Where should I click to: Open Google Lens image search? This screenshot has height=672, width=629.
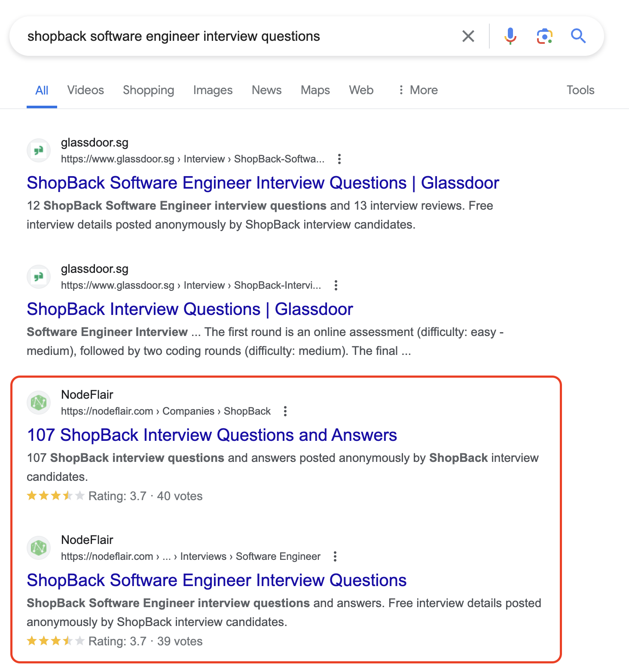pyautogui.click(x=544, y=36)
